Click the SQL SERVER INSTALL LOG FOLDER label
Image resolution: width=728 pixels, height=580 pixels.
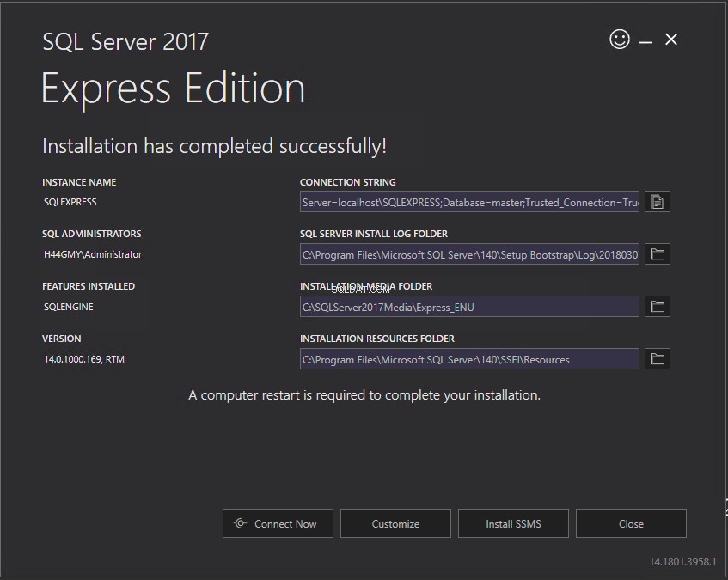(374, 235)
